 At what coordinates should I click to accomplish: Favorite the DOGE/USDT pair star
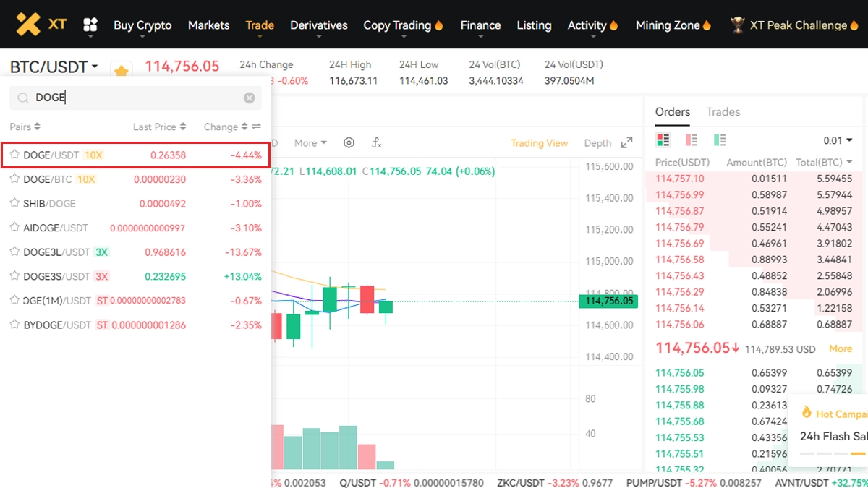coord(14,155)
